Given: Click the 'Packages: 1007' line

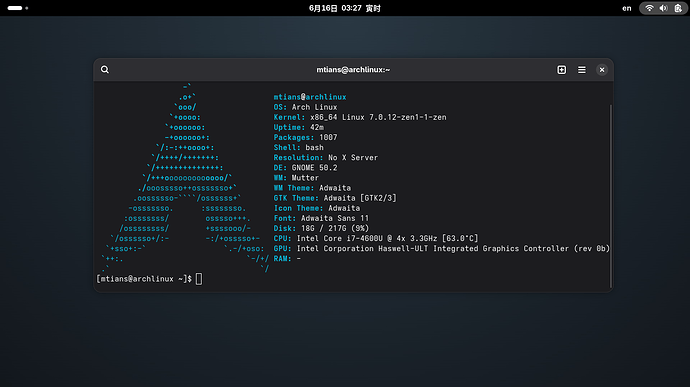Looking at the screenshot, I should point(305,137).
